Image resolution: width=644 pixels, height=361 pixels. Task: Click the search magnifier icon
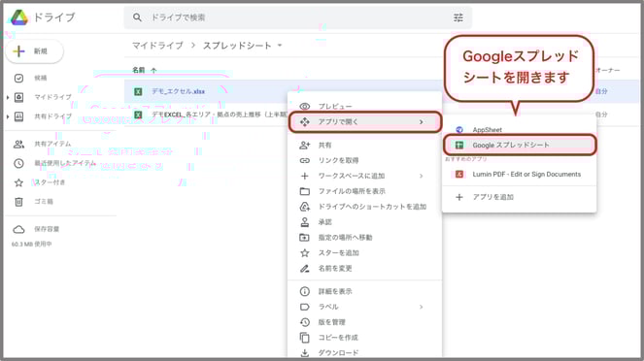[x=137, y=17]
